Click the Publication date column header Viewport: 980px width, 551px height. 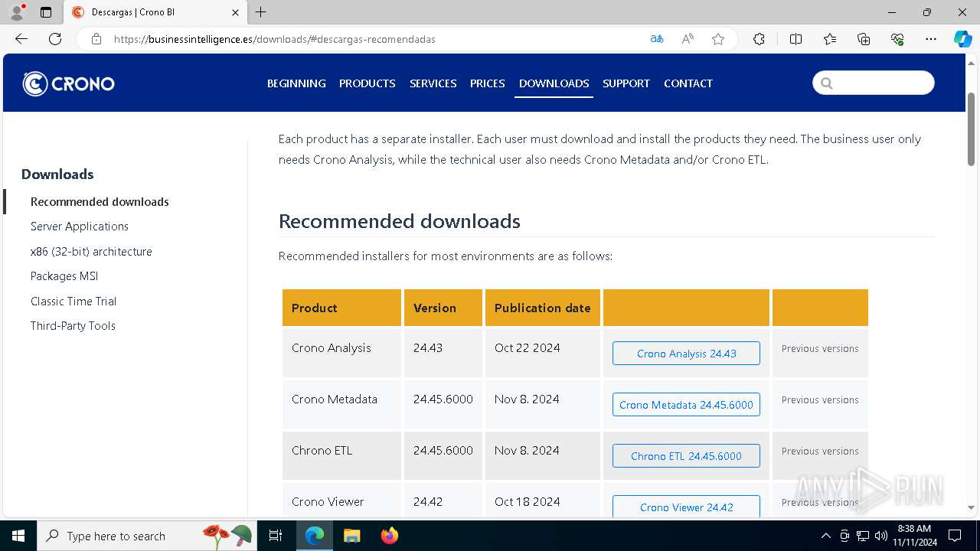click(543, 308)
